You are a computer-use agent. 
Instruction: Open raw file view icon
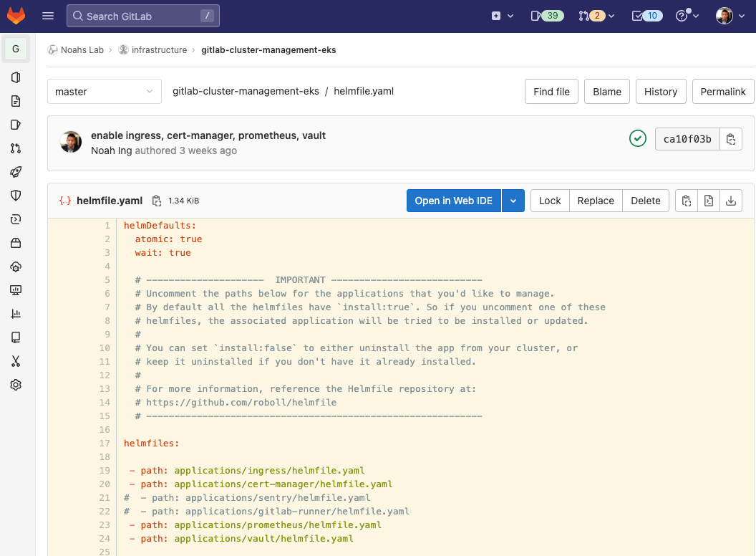[x=708, y=201]
